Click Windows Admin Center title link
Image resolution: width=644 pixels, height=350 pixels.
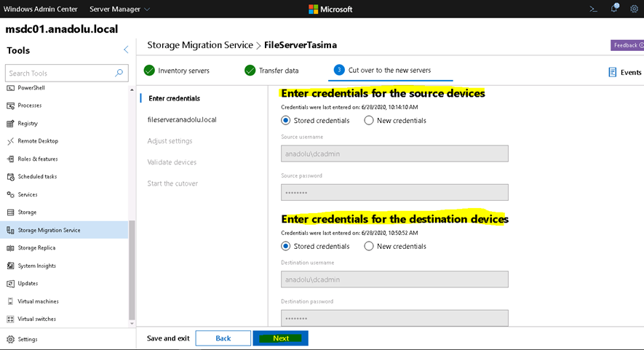pyautogui.click(x=40, y=9)
